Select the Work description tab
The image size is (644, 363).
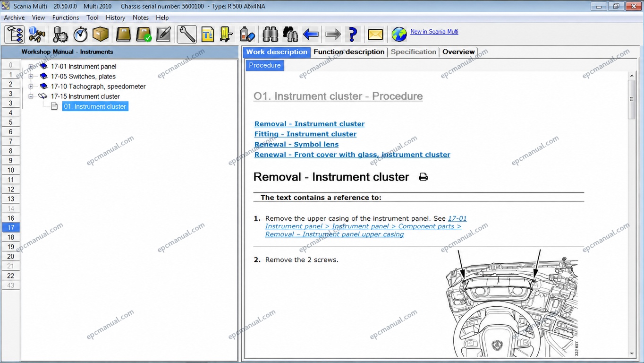tap(277, 52)
